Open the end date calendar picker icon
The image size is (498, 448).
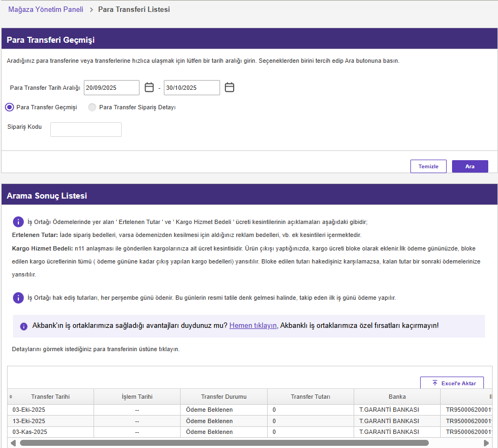(x=229, y=88)
